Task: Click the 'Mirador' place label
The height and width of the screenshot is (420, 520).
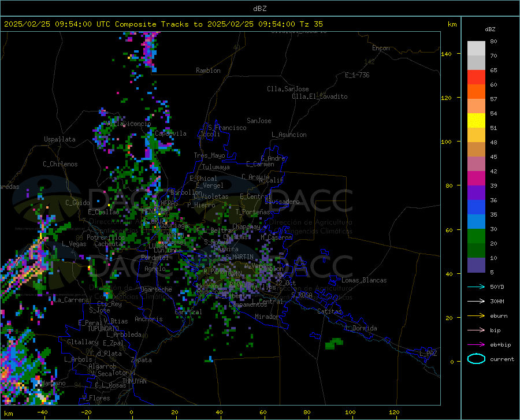Action: point(267,317)
